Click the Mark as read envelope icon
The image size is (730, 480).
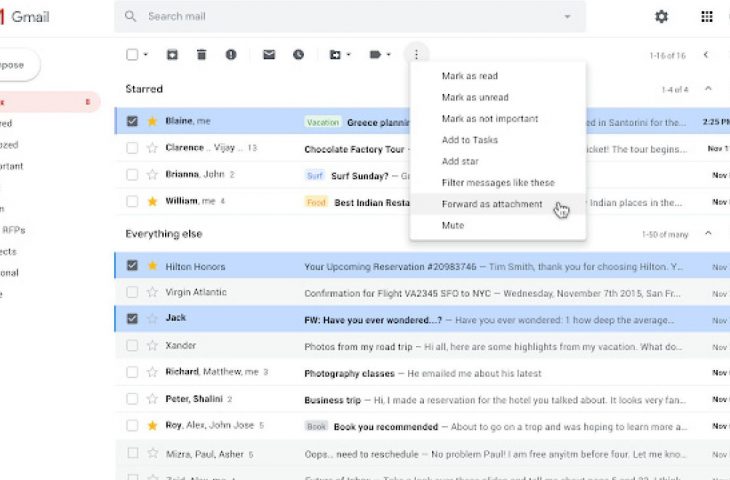(x=269, y=54)
